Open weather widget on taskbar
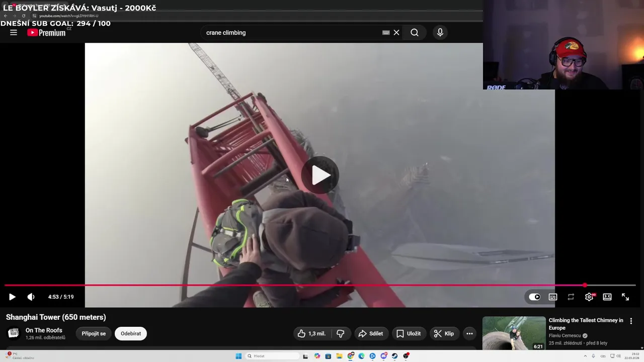Viewport: 644px width, 362px height. (x=20, y=356)
